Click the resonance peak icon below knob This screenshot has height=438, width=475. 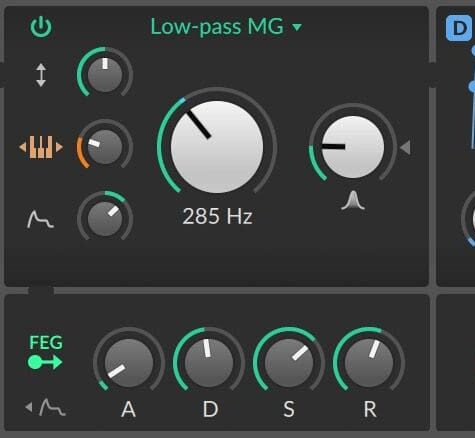coord(353,200)
